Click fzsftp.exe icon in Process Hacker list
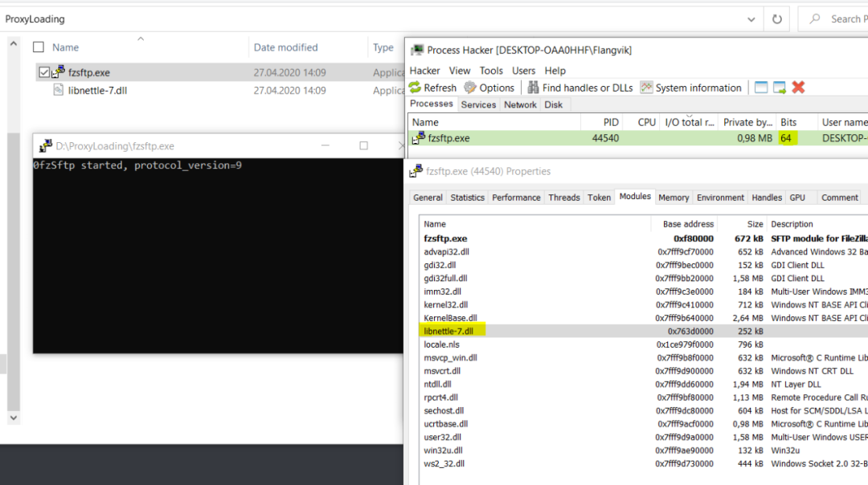This screenshot has width=868, height=485. pyautogui.click(x=419, y=137)
